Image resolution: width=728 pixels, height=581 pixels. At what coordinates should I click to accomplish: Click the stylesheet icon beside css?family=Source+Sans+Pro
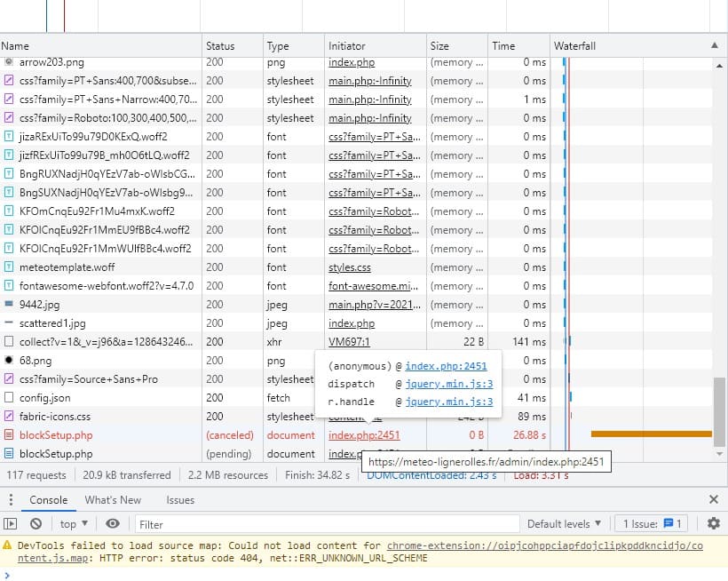pos(9,379)
